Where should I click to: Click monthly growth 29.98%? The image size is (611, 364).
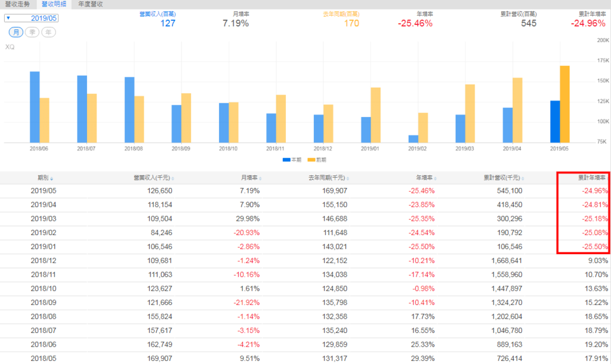pos(248,219)
